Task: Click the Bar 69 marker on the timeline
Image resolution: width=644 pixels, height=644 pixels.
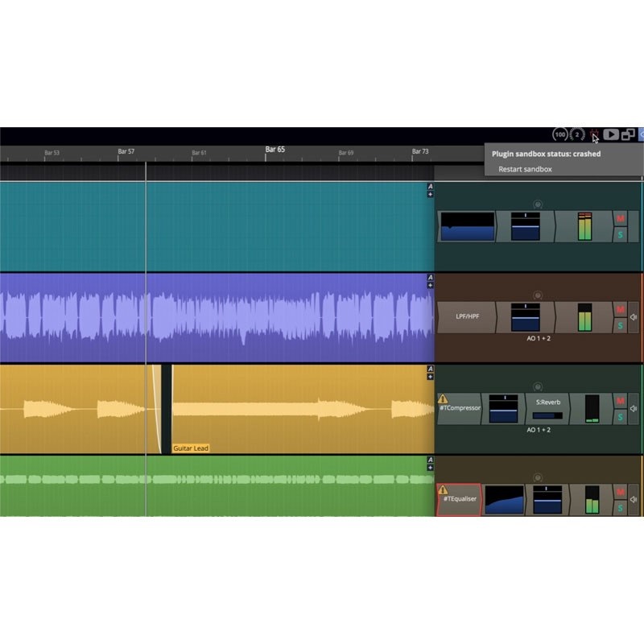Action: pyautogui.click(x=346, y=153)
